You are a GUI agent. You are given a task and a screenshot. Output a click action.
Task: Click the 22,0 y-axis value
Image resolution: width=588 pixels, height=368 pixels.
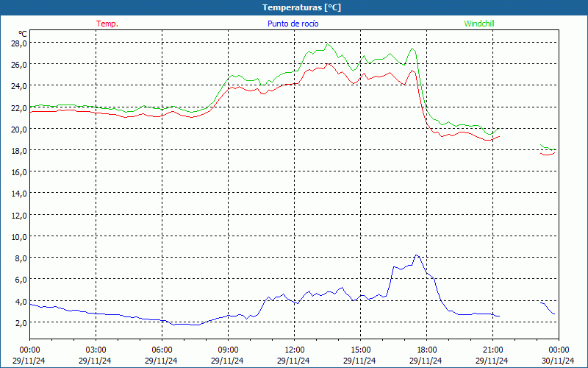[19, 107]
